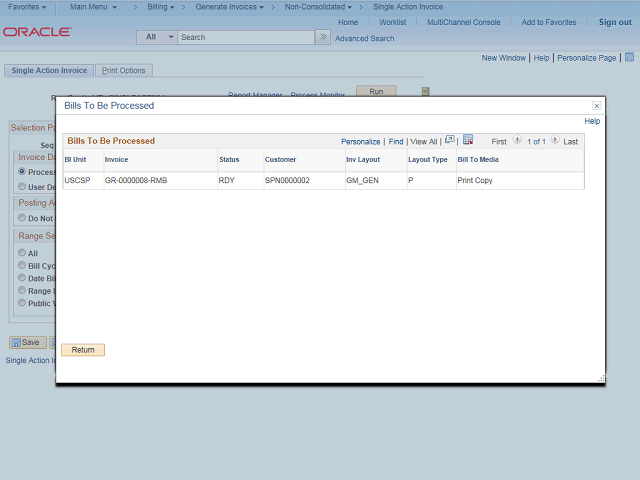
Task: Click the page Help link at top
Action: click(541, 58)
